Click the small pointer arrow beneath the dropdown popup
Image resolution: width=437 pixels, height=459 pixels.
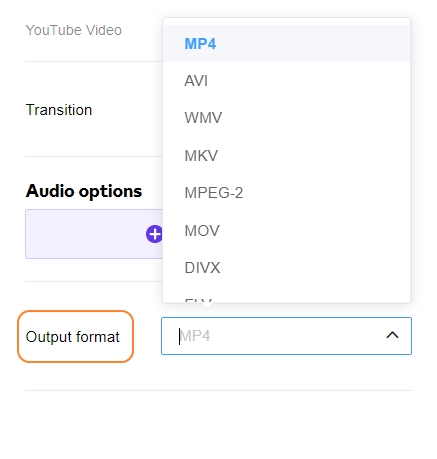[x=207, y=305]
